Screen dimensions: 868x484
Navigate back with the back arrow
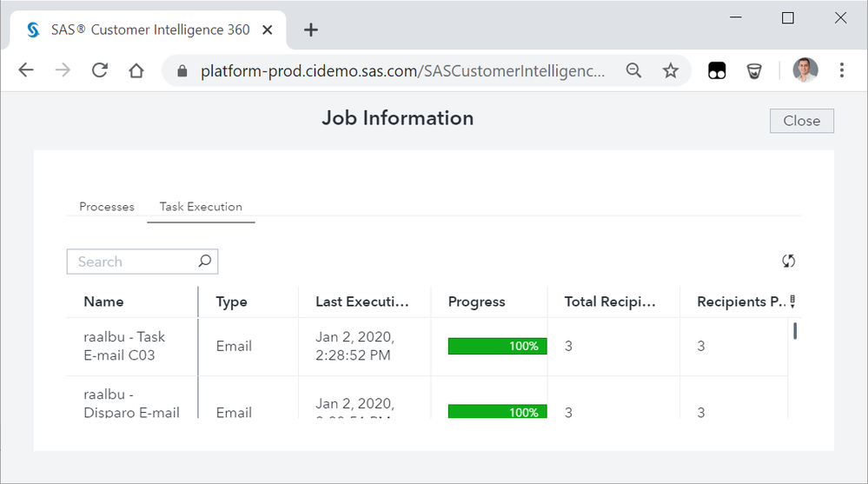click(26, 71)
